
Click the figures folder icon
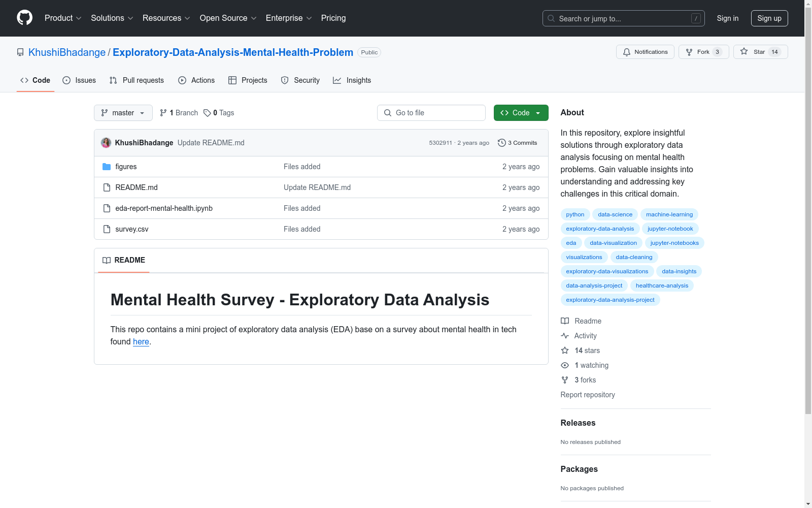pyautogui.click(x=107, y=167)
